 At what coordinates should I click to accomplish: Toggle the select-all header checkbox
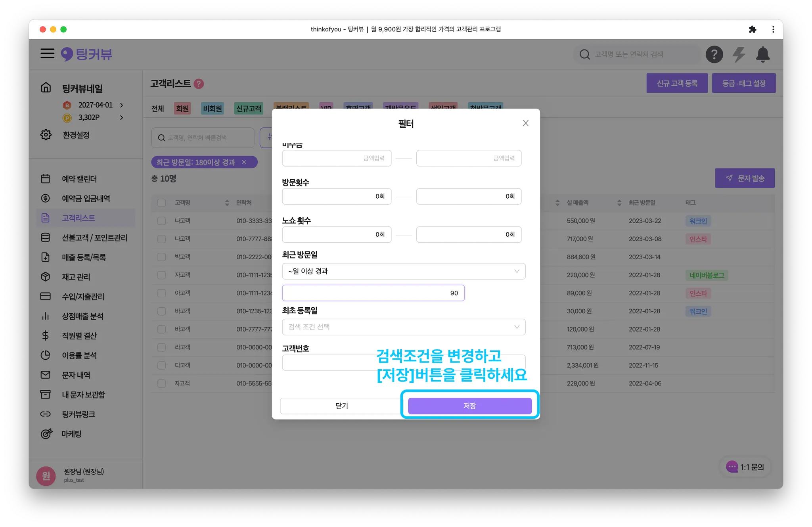(x=161, y=203)
